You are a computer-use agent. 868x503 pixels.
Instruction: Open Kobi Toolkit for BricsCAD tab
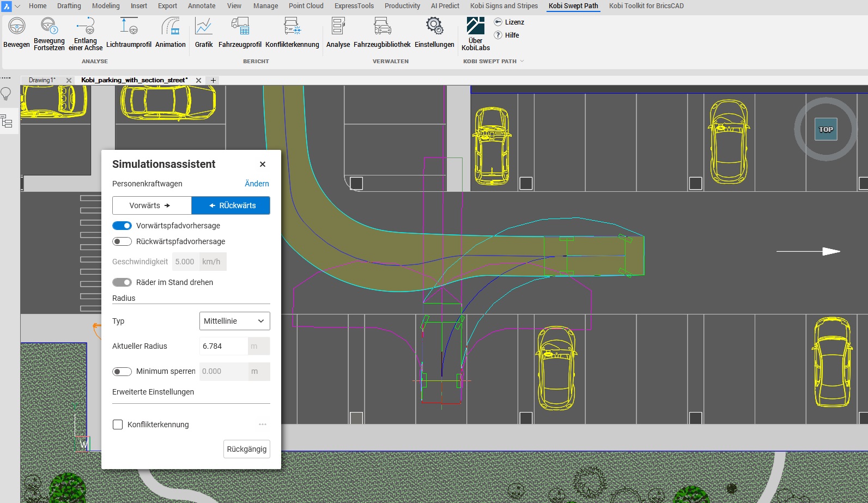[x=646, y=6]
